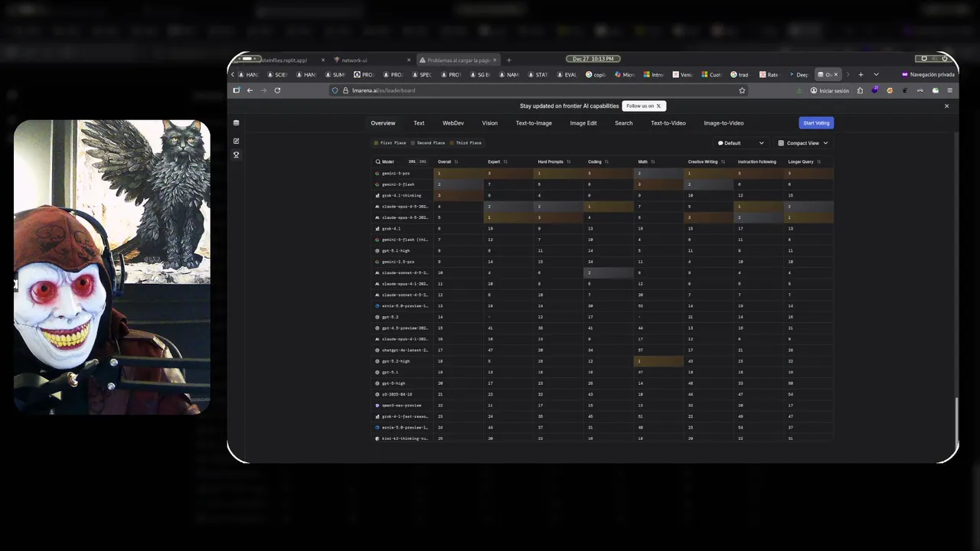Open the gemini-3-flash model row
This screenshot has height=551, width=980.
point(603,184)
